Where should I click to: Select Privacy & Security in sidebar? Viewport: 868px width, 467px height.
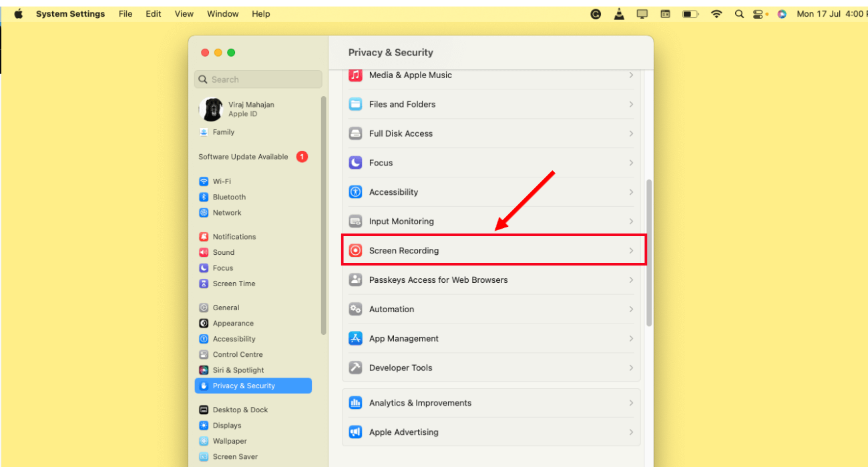253,386
